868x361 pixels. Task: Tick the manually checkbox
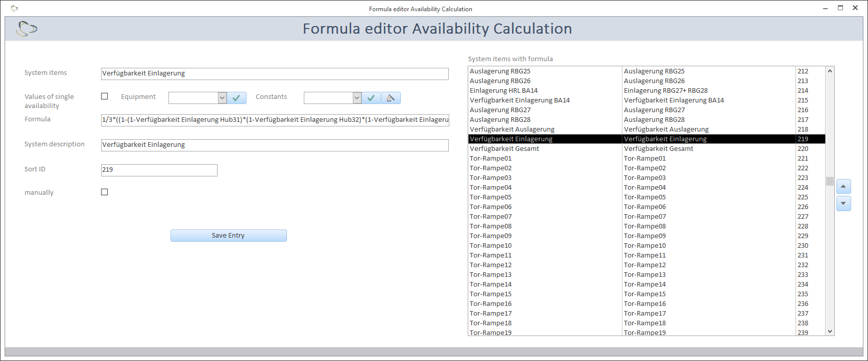tap(105, 192)
